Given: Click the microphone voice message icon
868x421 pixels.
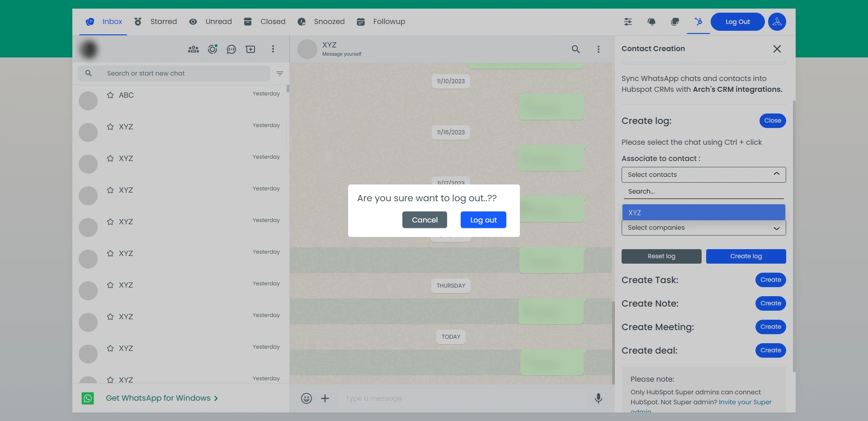Looking at the screenshot, I should 598,398.
